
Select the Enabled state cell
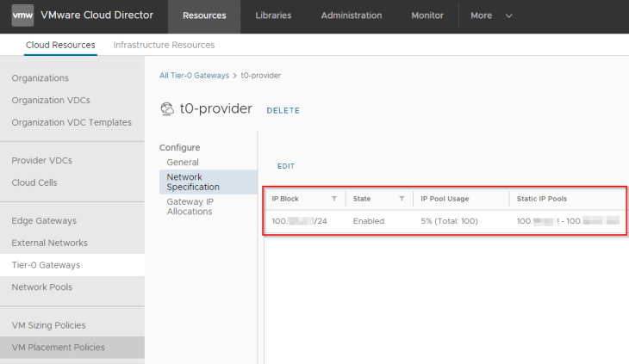click(x=369, y=221)
